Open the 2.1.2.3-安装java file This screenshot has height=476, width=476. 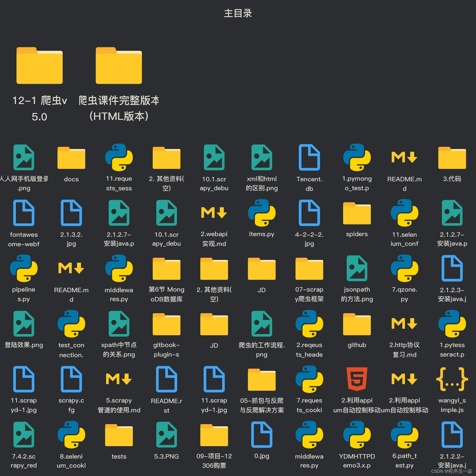click(452, 268)
